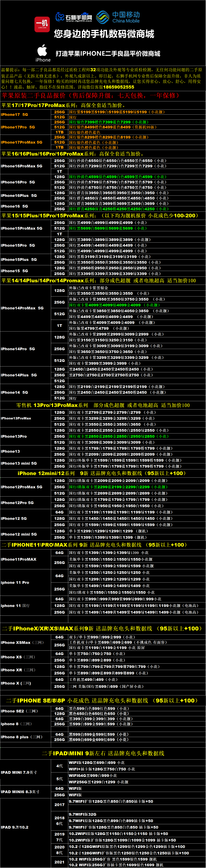
Task: Click the iPhone11ProMAX model label
Action: (x=19, y=559)
